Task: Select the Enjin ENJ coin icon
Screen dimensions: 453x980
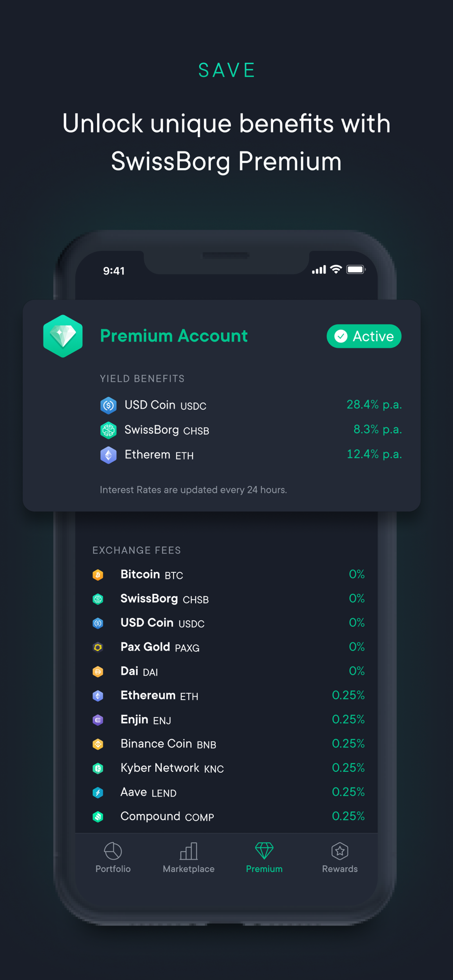Action: (98, 720)
